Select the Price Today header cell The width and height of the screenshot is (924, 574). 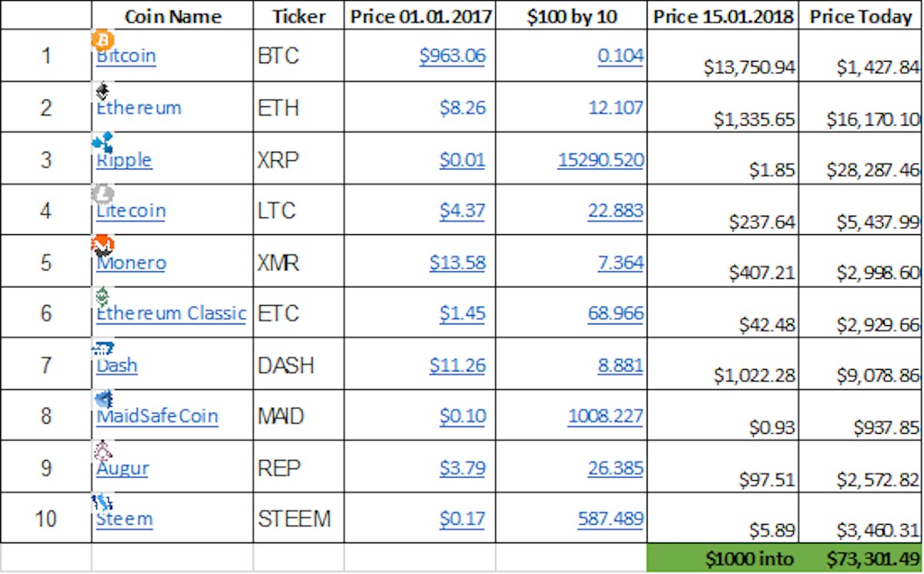coord(861,16)
